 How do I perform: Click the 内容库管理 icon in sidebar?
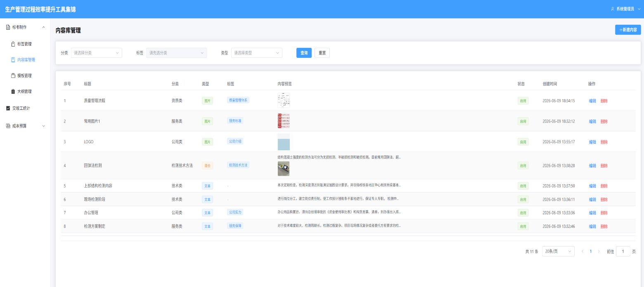(13, 60)
